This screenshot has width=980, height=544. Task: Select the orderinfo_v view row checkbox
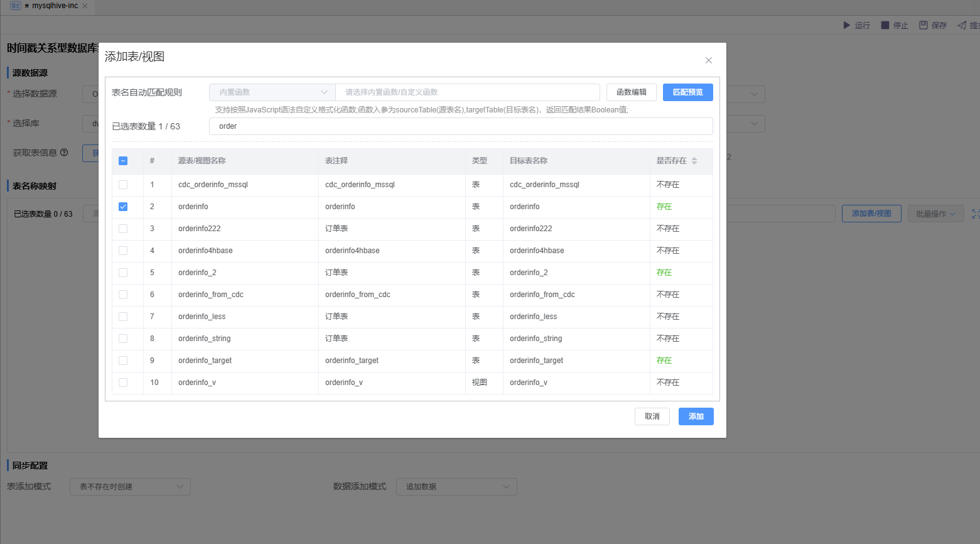pyautogui.click(x=123, y=383)
